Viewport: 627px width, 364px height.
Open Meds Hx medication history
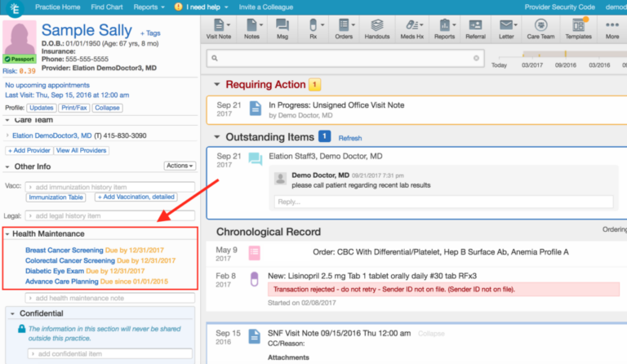[411, 29]
